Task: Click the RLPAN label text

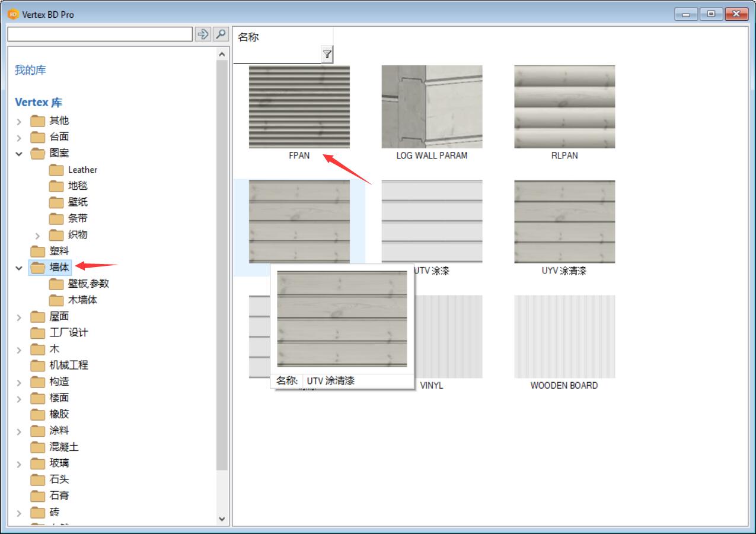Action: click(x=564, y=155)
